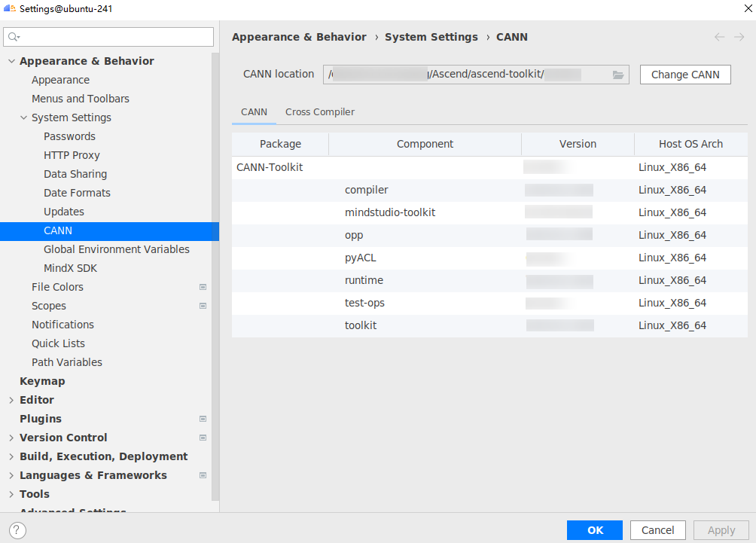Go forward using the right arrow icon
The width and height of the screenshot is (756, 543).
coord(739,37)
